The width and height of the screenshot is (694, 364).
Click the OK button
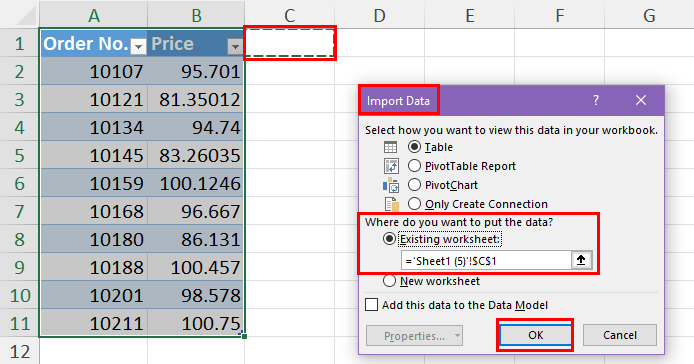[535, 335]
